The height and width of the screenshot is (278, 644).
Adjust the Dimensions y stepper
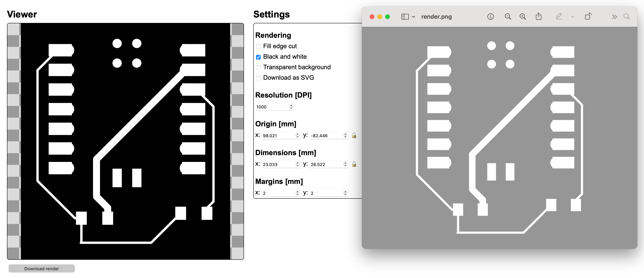pyautogui.click(x=345, y=164)
